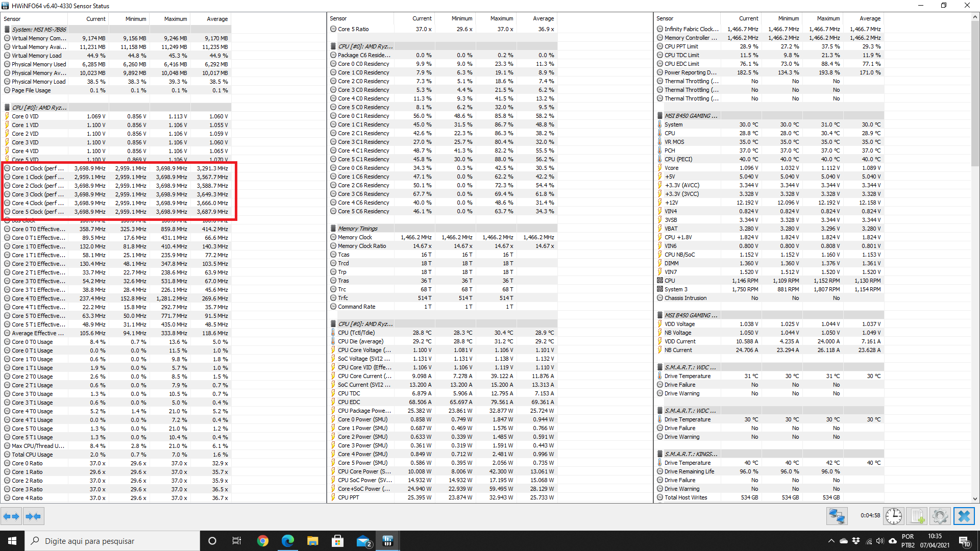The image size is (980, 551).
Task: Open the taskbar clock showing 10:35
Action: point(935,541)
